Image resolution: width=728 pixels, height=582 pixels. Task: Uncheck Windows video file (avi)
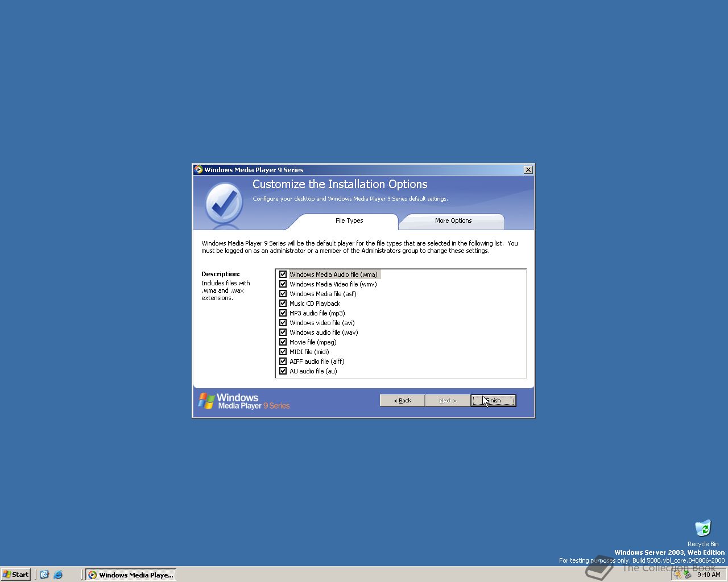(x=283, y=323)
